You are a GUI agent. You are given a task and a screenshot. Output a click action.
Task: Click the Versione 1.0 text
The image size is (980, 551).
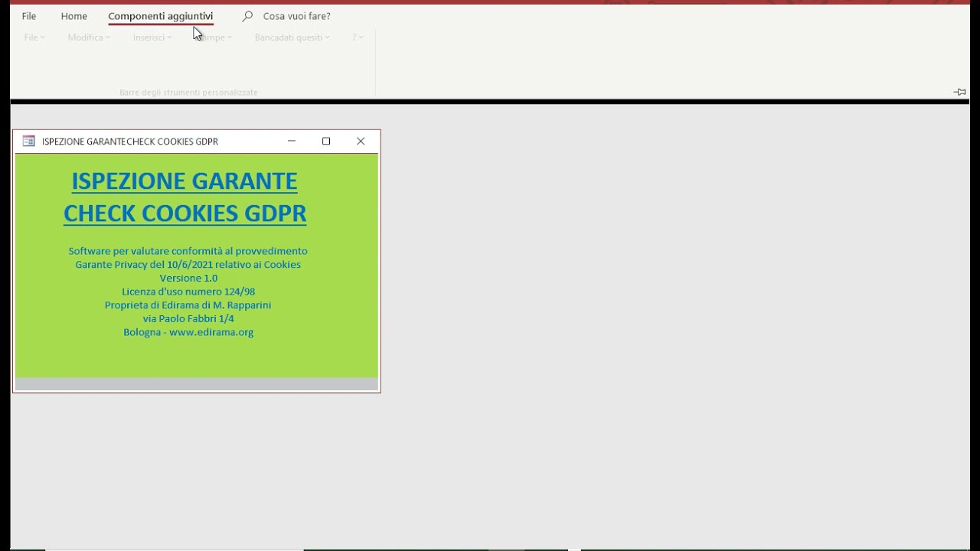pos(188,279)
